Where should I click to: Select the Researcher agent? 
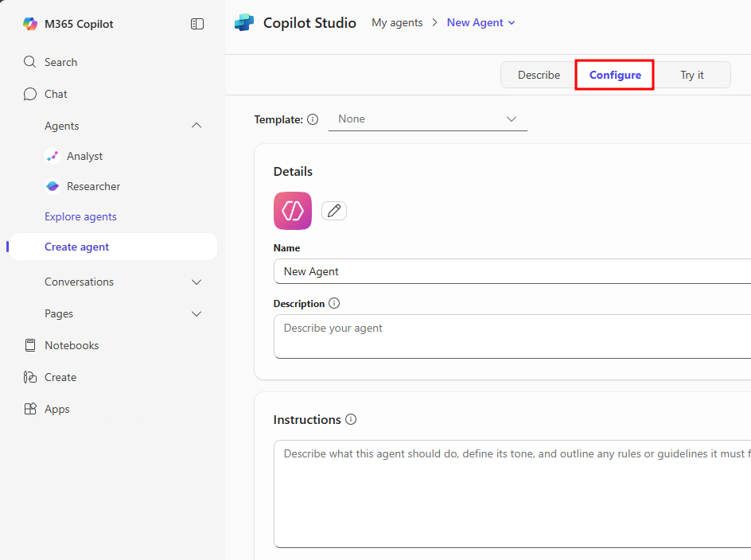pos(93,186)
